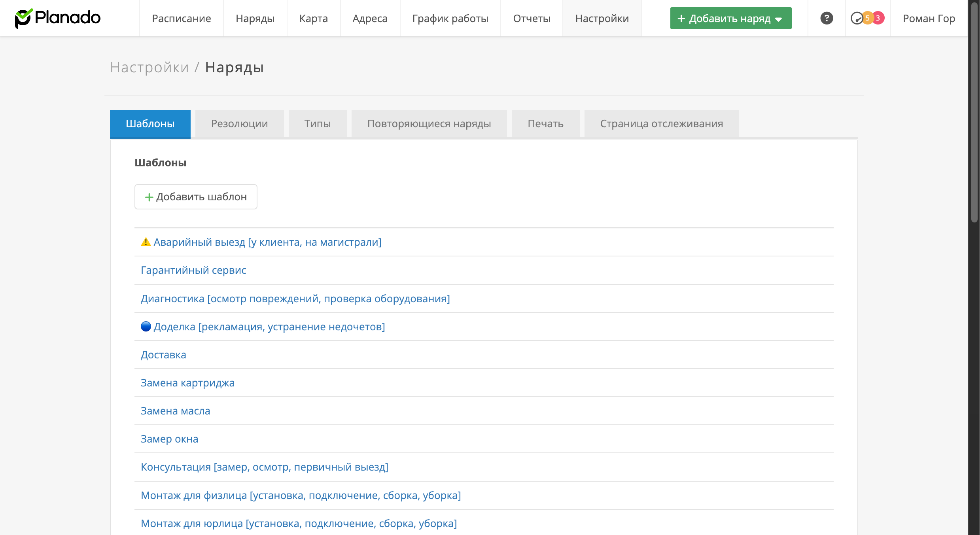
Task: Go to Расписание in the top navigation
Action: (x=181, y=18)
